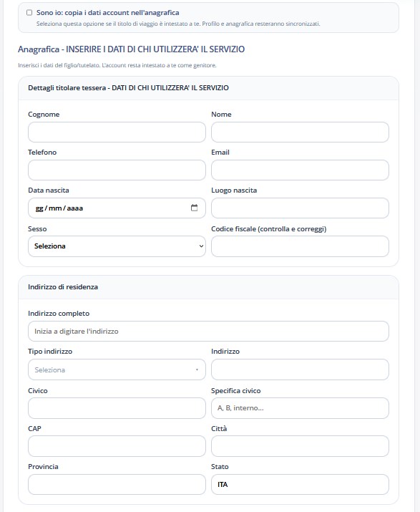This screenshot has height=512, width=420.
Task: Click the gg/mm/aaaa date text
Action: (x=59, y=208)
